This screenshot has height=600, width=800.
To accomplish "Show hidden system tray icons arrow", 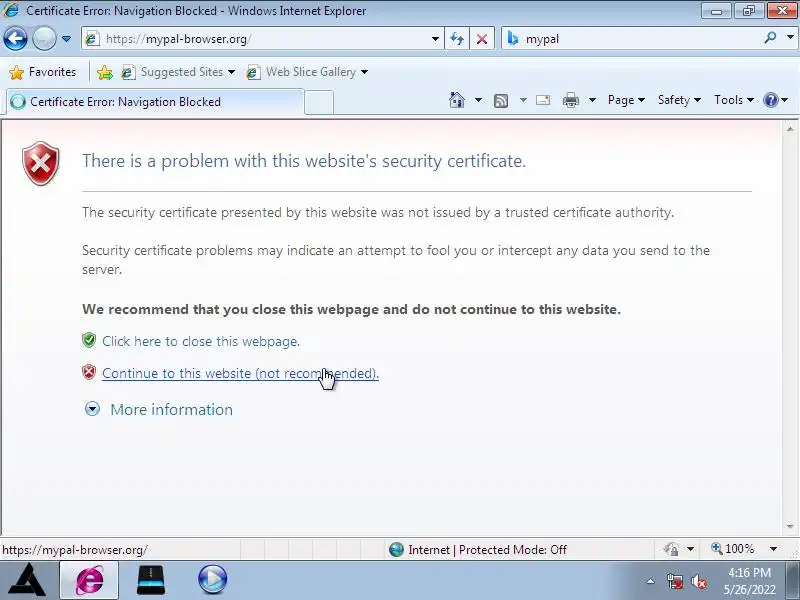I will [651, 581].
